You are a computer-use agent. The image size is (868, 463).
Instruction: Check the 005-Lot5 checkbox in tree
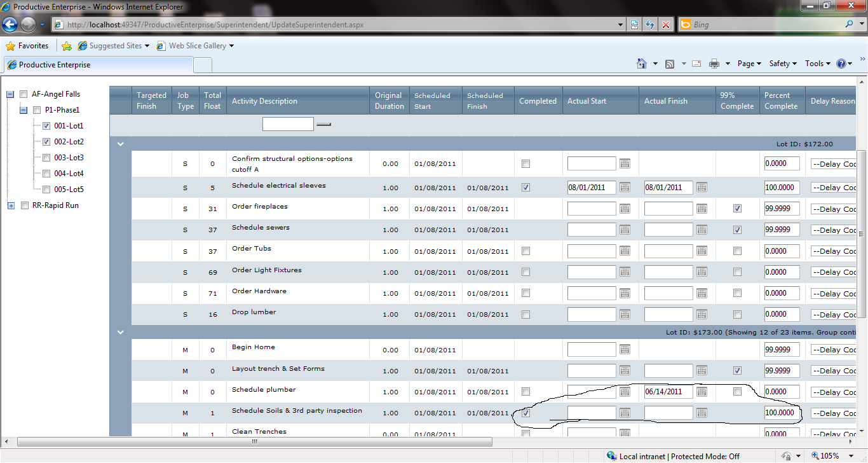click(x=46, y=190)
